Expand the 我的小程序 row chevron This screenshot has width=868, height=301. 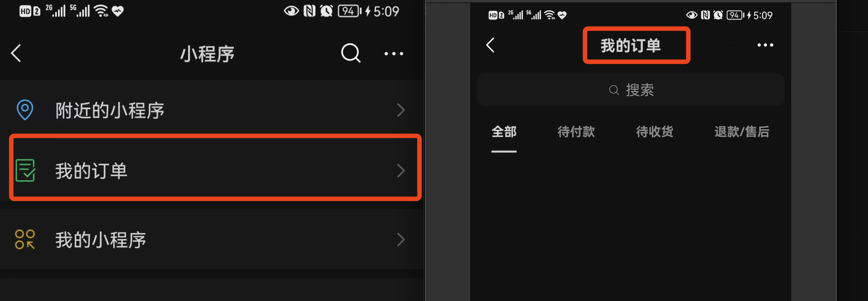401,239
